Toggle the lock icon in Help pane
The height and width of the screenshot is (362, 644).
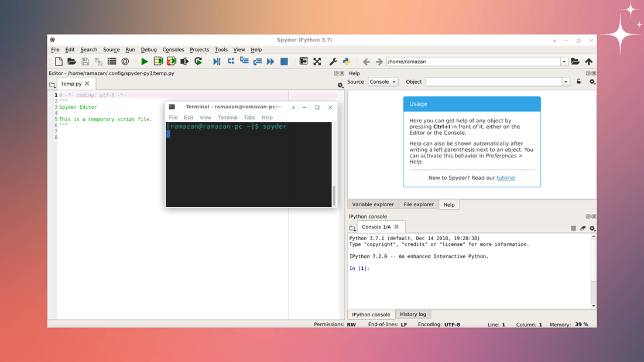point(579,82)
